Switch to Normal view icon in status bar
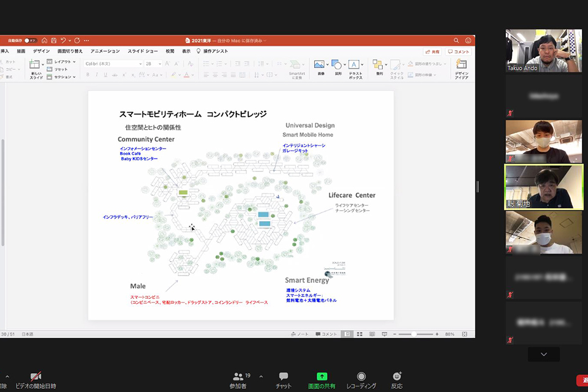588x392 pixels. pyautogui.click(x=347, y=334)
